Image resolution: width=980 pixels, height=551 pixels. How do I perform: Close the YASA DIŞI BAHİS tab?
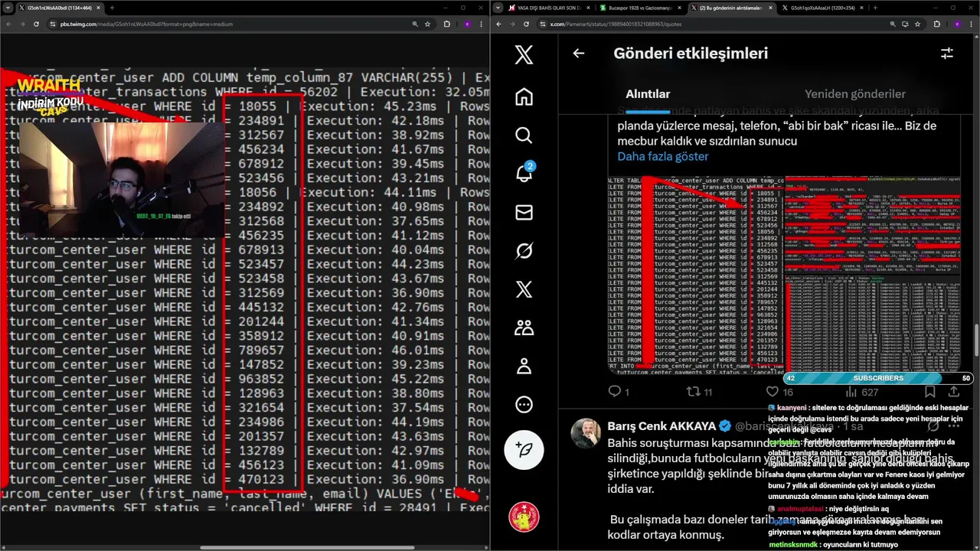click(x=588, y=8)
